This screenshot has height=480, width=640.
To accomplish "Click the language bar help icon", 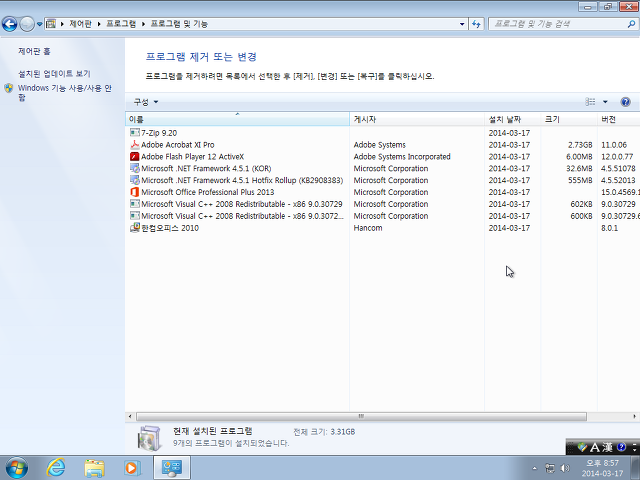I will coord(621,448).
